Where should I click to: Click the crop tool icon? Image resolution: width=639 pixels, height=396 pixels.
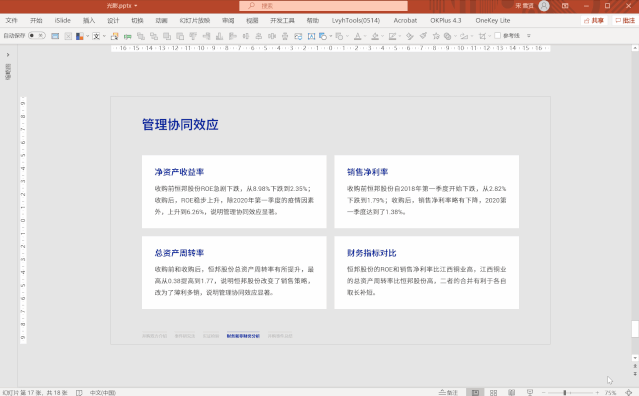pyautogui.click(x=482, y=36)
